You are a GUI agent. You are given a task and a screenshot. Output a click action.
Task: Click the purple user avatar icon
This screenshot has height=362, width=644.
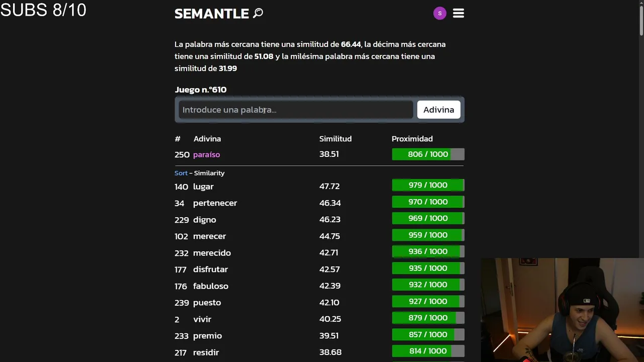pos(440,14)
